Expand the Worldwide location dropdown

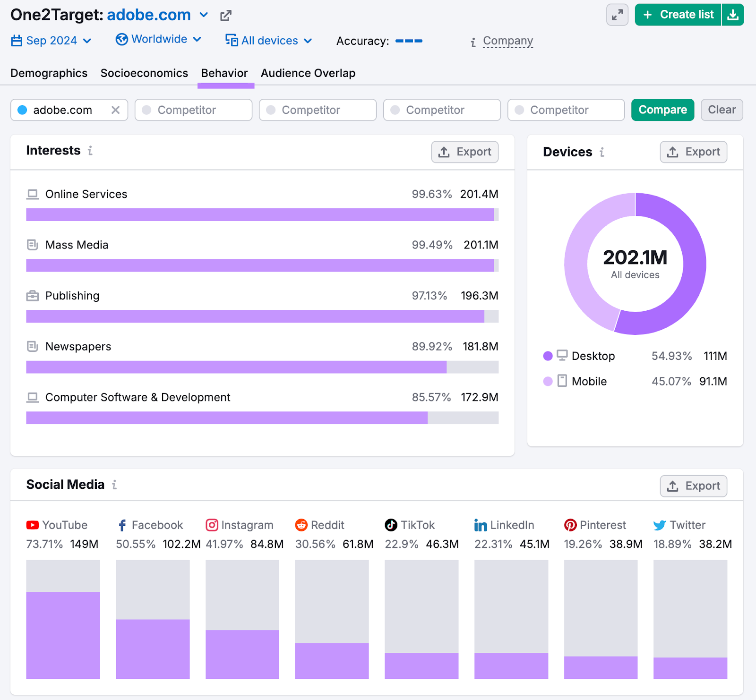(159, 40)
